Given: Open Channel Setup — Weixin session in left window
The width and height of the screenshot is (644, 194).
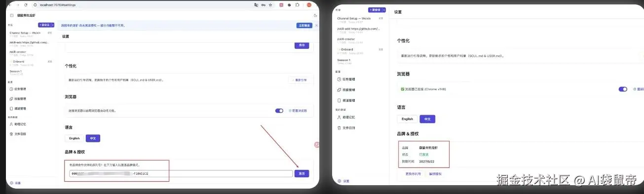Looking at the screenshot, I should coord(31,34).
